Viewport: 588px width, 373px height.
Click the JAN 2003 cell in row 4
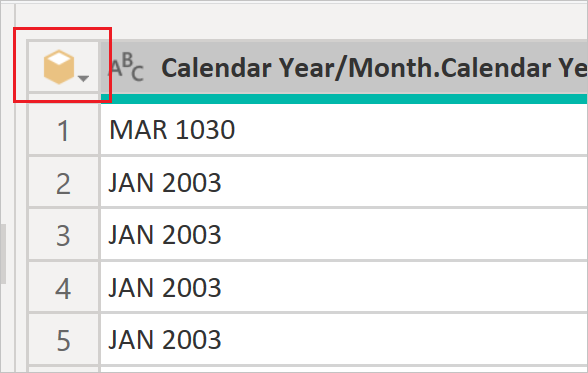[344, 287]
